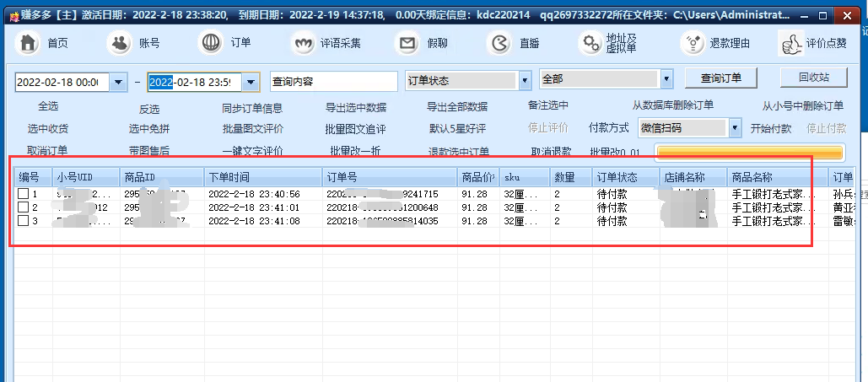Click the orange progress bar

pyautogui.click(x=750, y=153)
